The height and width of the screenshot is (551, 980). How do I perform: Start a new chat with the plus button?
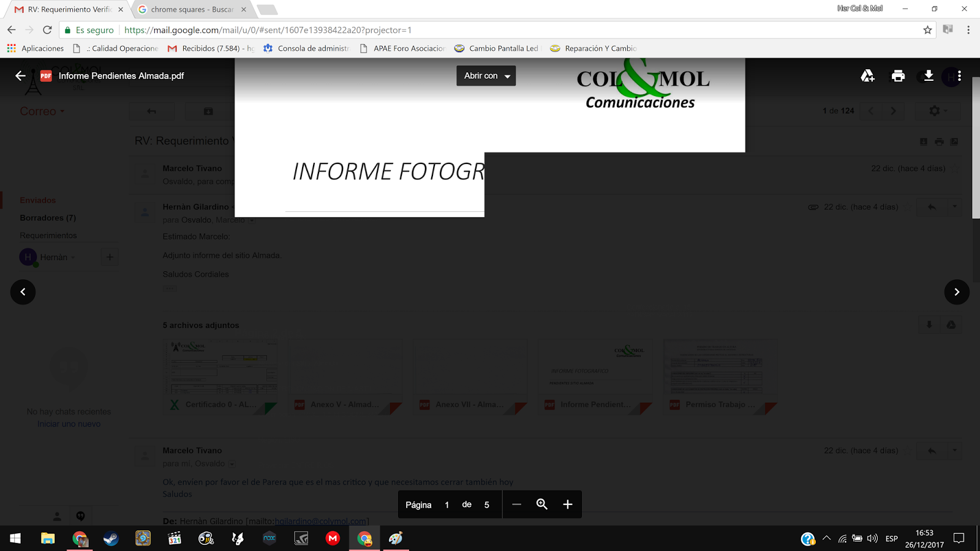click(x=110, y=258)
